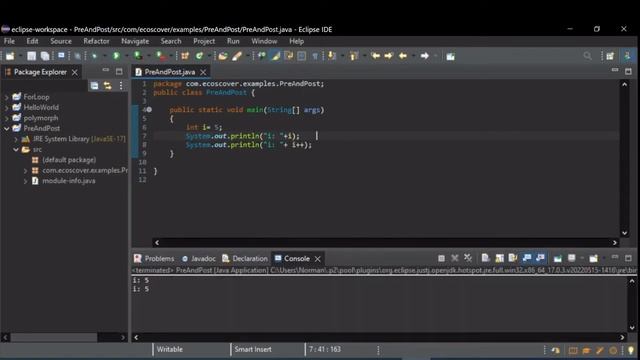The width and height of the screenshot is (640, 360).
Task: Open the File menu
Action: tap(9, 41)
